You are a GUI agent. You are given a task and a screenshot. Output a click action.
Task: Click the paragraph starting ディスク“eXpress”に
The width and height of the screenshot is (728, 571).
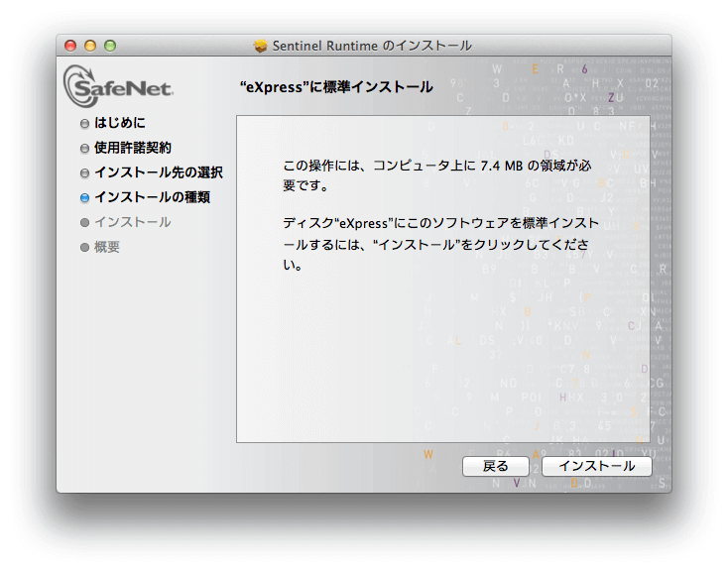[441, 244]
